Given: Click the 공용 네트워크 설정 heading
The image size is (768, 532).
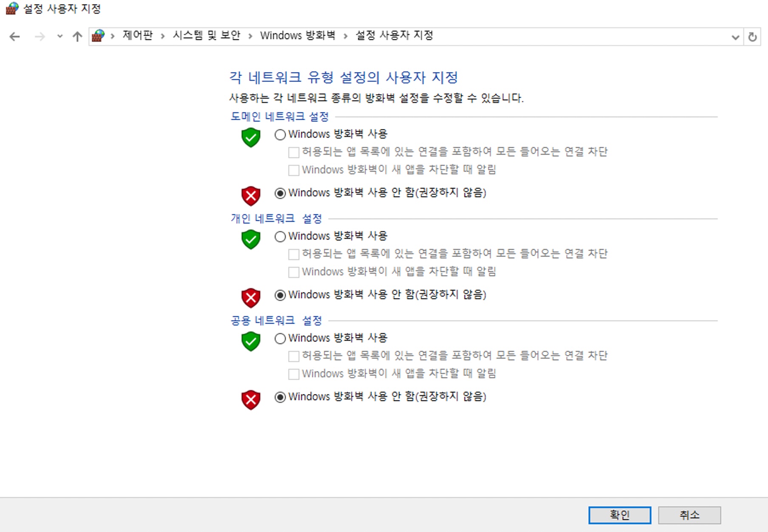Looking at the screenshot, I should pyautogui.click(x=276, y=320).
